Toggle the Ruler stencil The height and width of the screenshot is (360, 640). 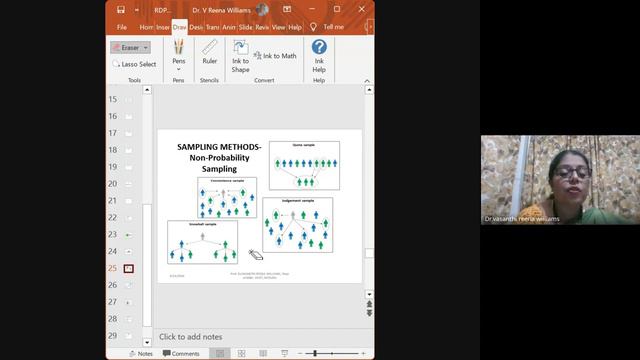pyautogui.click(x=209, y=51)
